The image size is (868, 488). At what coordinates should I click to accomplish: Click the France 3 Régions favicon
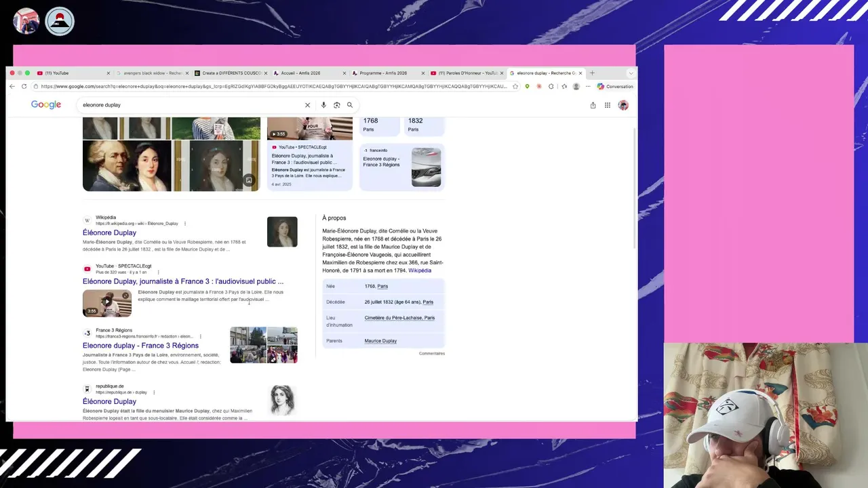pos(87,333)
